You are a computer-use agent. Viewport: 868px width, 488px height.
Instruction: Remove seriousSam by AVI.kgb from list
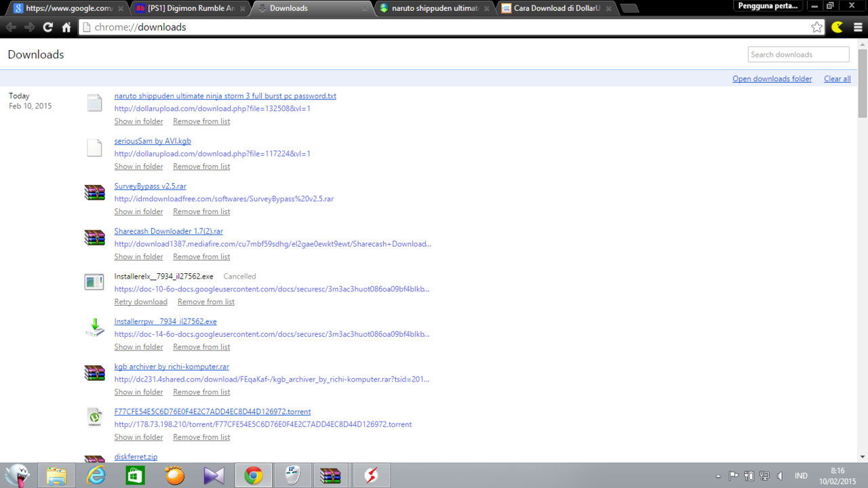[201, 166]
